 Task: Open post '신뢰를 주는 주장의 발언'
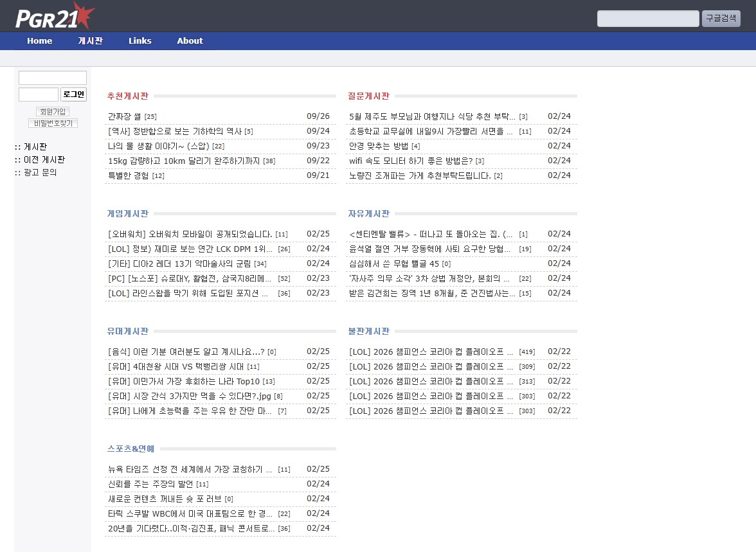coord(150,484)
